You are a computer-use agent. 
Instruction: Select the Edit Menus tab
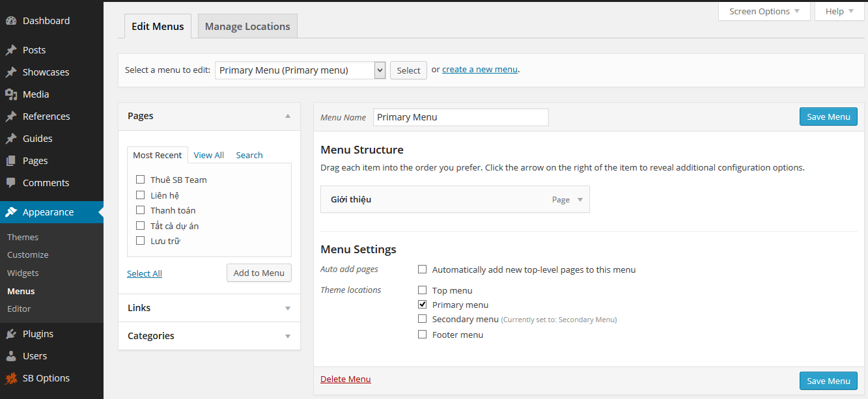158,27
